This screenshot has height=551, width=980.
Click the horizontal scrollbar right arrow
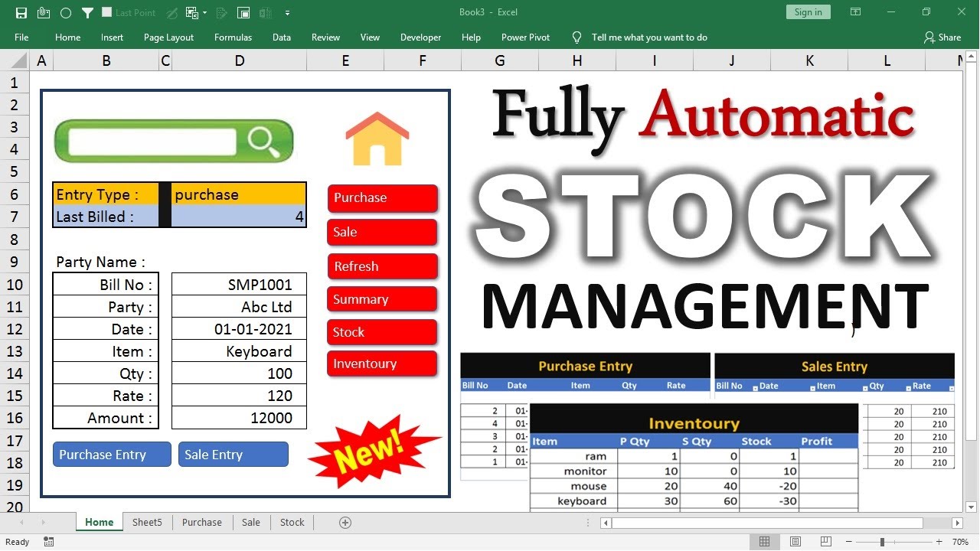point(957,523)
